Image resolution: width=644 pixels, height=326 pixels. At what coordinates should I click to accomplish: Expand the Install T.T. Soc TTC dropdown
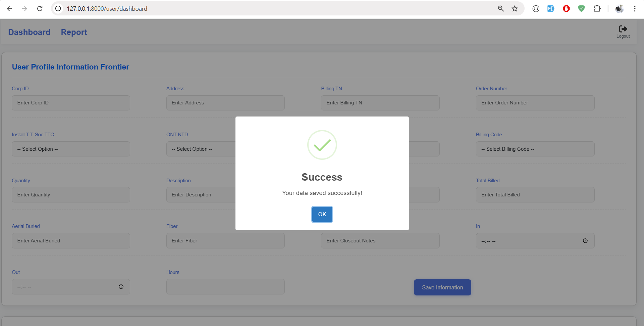coord(71,149)
